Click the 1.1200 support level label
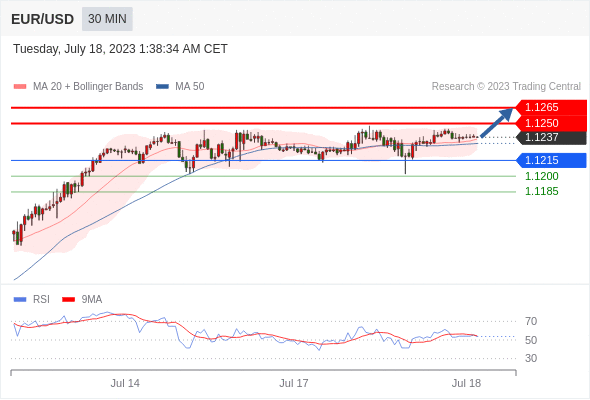This screenshot has height=400, width=590. pyautogui.click(x=541, y=176)
